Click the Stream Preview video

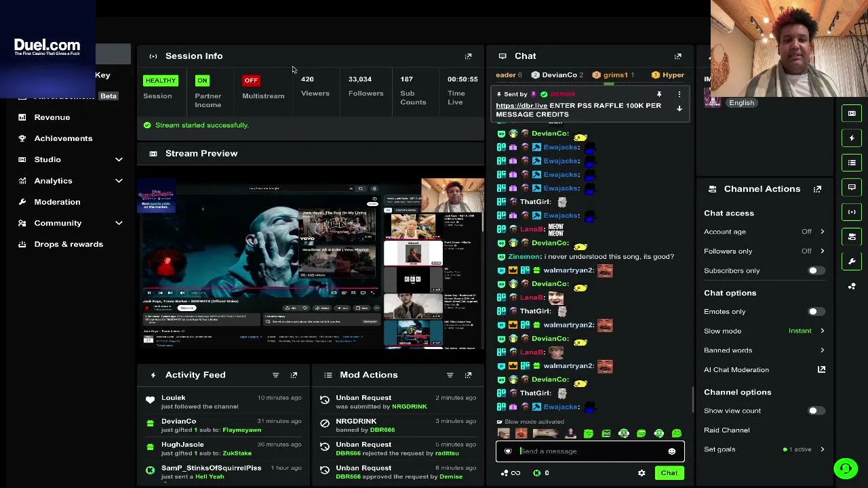click(x=311, y=264)
